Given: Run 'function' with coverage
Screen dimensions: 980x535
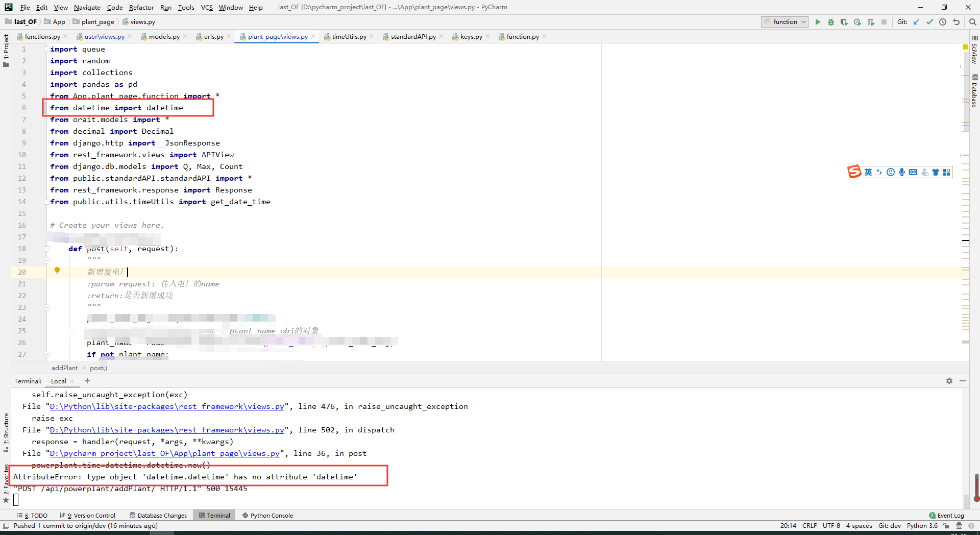Looking at the screenshot, I should [844, 22].
